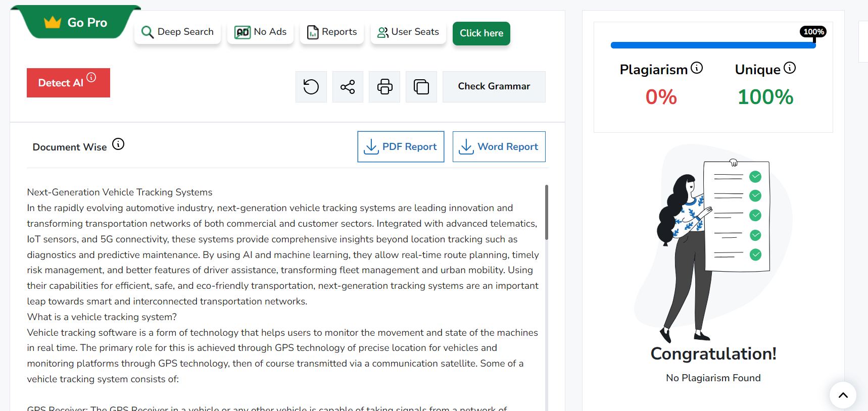Click info icon beside Document Wise
Image resolution: width=868 pixels, height=411 pixels.
(x=118, y=144)
